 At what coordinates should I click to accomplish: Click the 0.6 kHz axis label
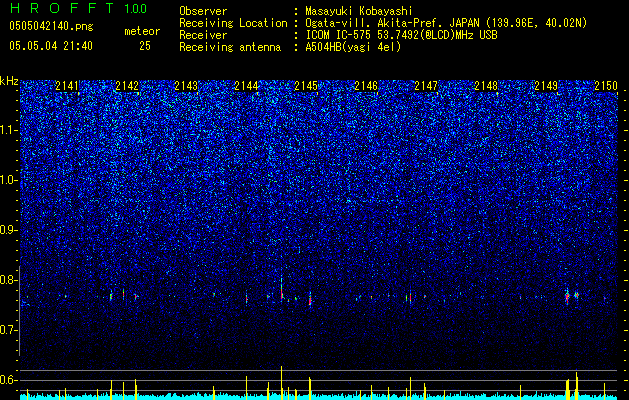coord(9,380)
